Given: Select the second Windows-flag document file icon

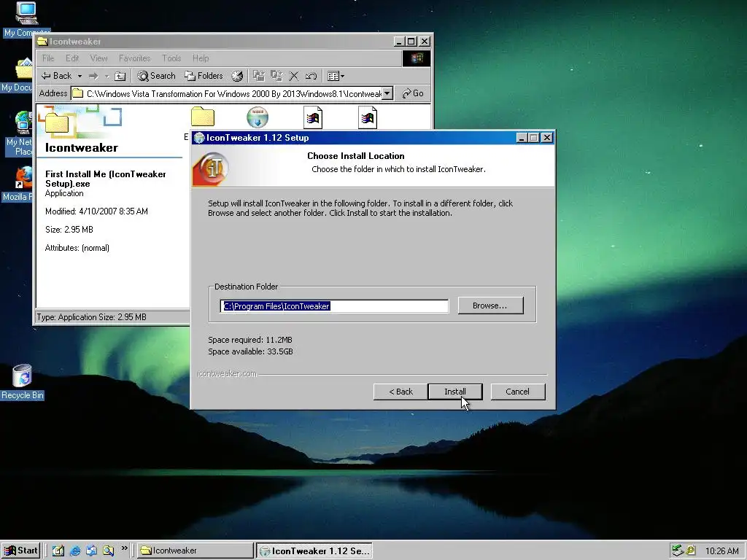Looking at the screenshot, I should 368,117.
